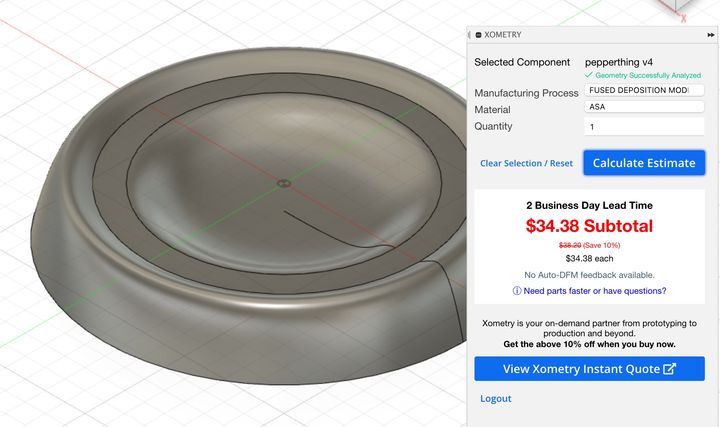This screenshot has height=427, width=720.
Task: Select the outer sloped side wall of model
Action: pyautogui.click(x=184, y=335)
